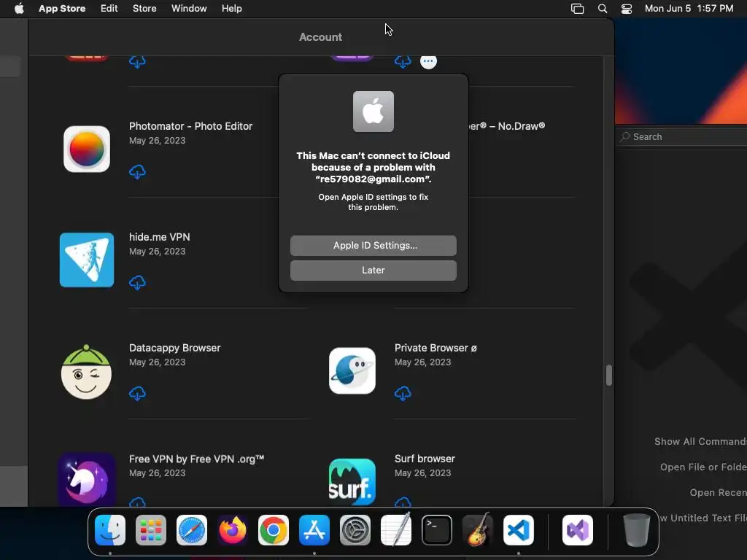Screen dimensions: 747x560
Task: Open Finder from the Dock
Action: pos(110,530)
